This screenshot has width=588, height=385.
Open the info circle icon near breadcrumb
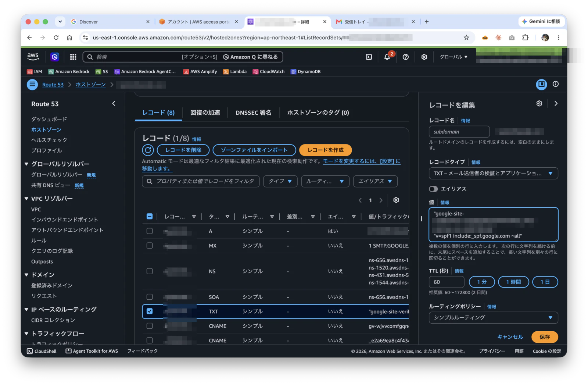point(556,84)
